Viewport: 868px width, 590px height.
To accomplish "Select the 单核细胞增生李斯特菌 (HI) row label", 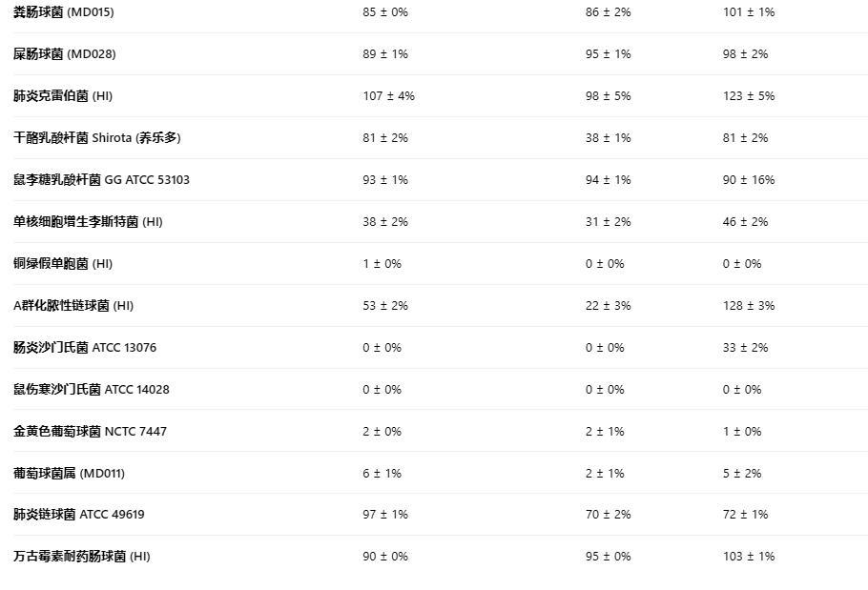I will (x=88, y=222).
